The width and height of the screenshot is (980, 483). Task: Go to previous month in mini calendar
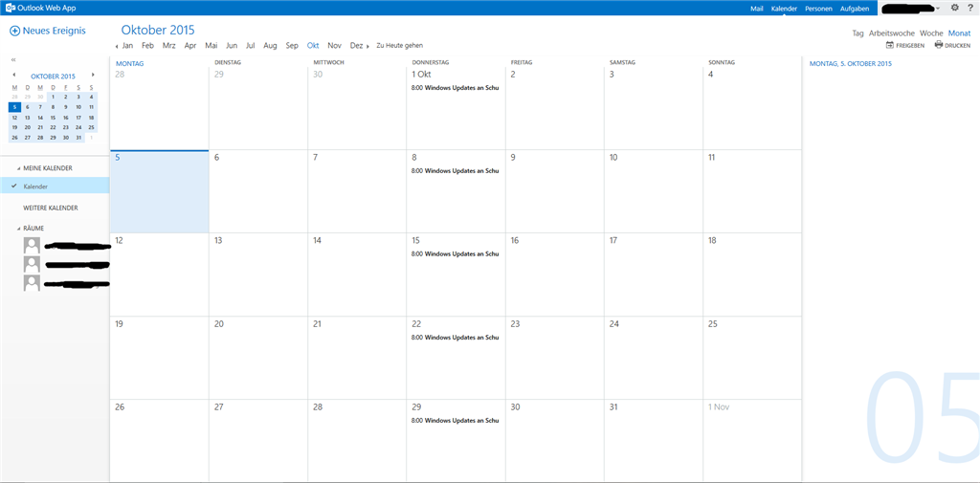(x=13, y=75)
